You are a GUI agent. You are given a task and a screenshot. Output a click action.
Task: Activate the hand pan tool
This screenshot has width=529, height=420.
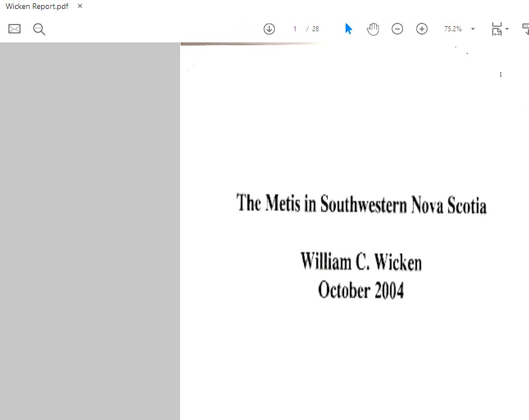coord(373,29)
